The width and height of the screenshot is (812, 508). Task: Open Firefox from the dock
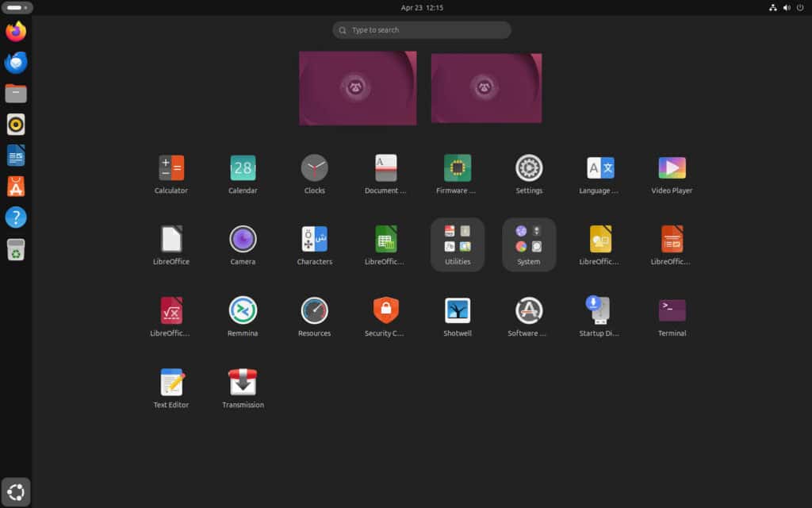pos(15,32)
